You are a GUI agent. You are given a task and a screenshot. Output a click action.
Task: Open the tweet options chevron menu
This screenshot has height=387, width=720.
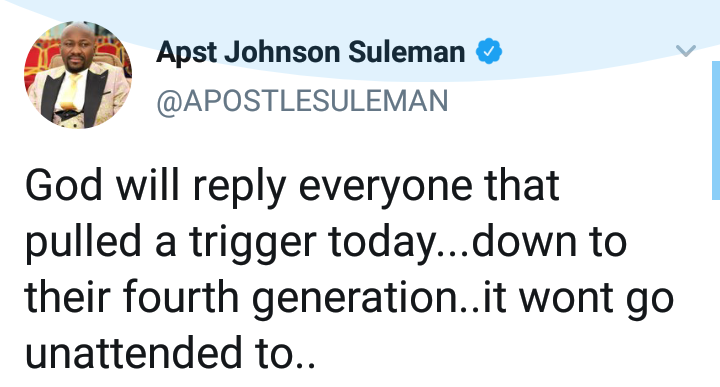686,50
